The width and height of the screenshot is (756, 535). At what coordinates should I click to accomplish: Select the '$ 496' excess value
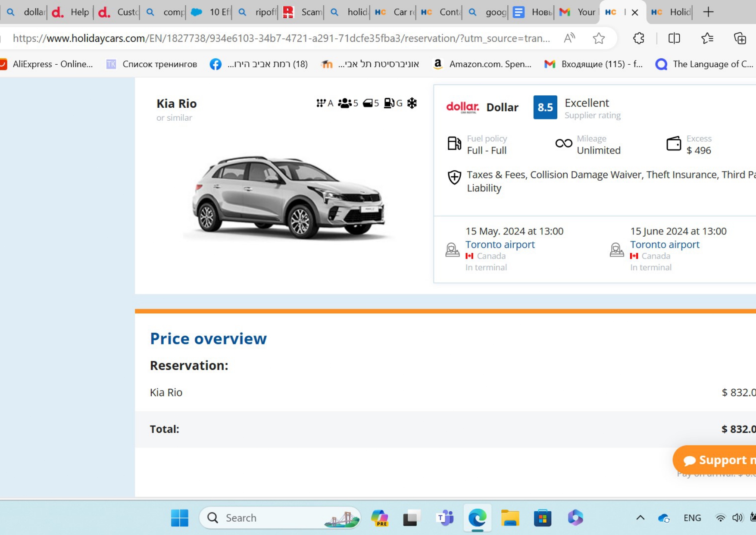tap(699, 150)
